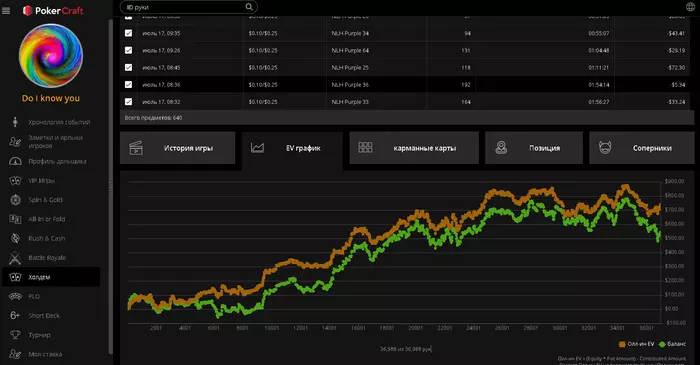The width and height of the screenshot is (700, 365).
Task: Click the pocket cards grid icon
Action: pos(365,148)
